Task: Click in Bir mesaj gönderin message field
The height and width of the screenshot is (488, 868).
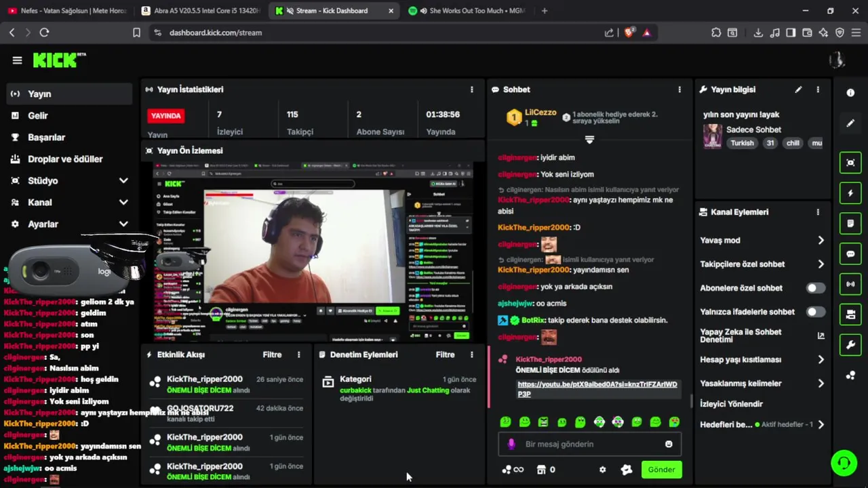Action: point(589,444)
